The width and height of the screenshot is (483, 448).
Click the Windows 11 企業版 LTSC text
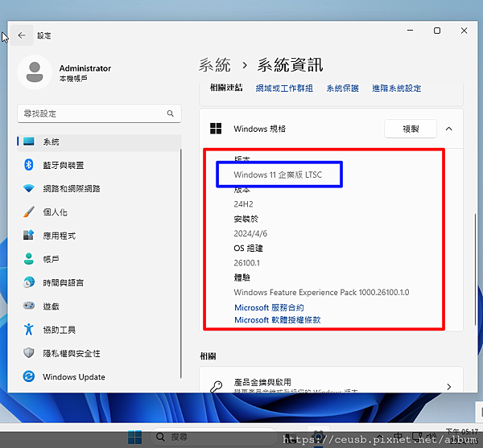point(278,175)
